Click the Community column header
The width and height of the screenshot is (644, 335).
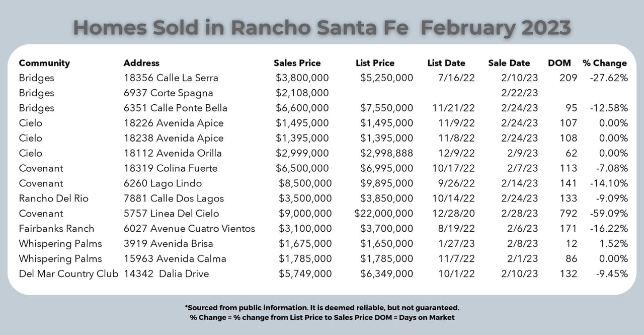44,63
